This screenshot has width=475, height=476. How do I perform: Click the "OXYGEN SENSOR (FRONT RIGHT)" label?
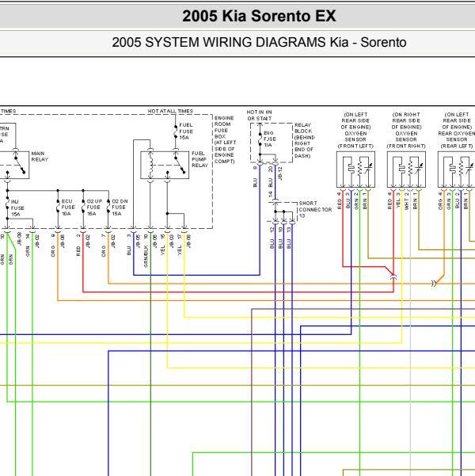point(406,139)
